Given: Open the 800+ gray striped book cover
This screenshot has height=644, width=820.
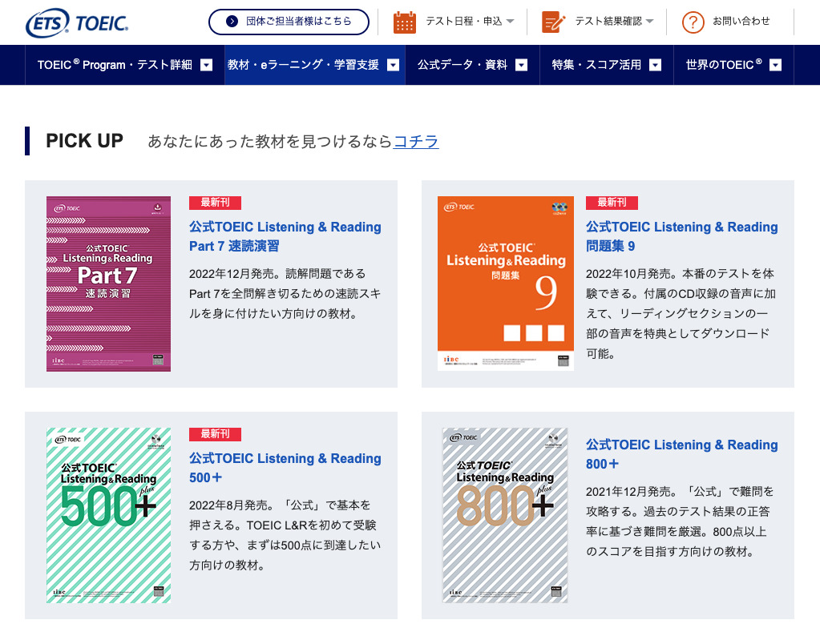Looking at the screenshot, I should pos(505,515).
